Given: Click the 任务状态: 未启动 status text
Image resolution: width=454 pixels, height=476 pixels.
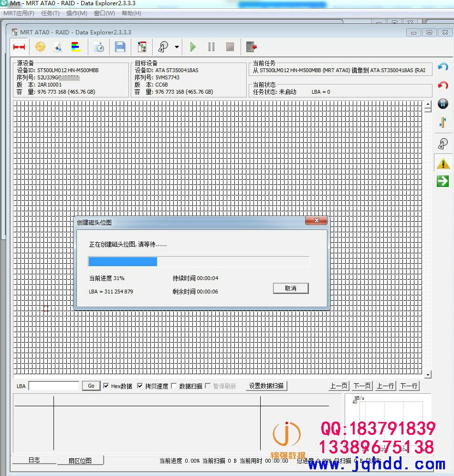Looking at the screenshot, I should click(x=275, y=92).
